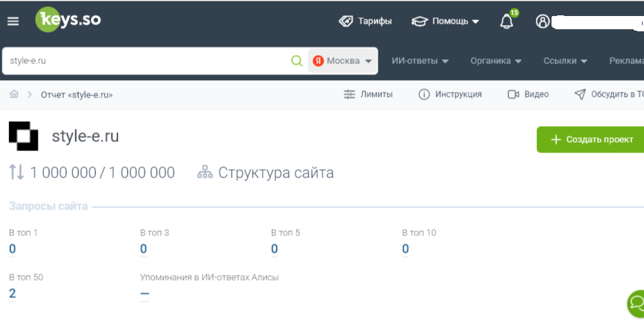Expand the Помощь dropdown menu
Viewport: 644px width, 321px height.
click(445, 21)
